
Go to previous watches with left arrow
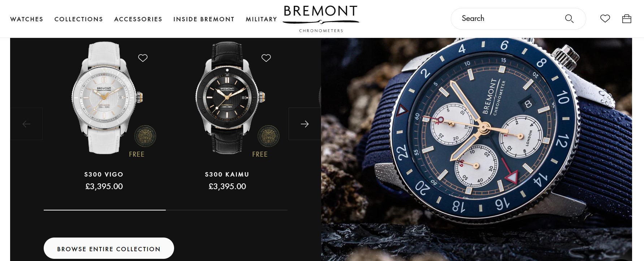(x=26, y=124)
